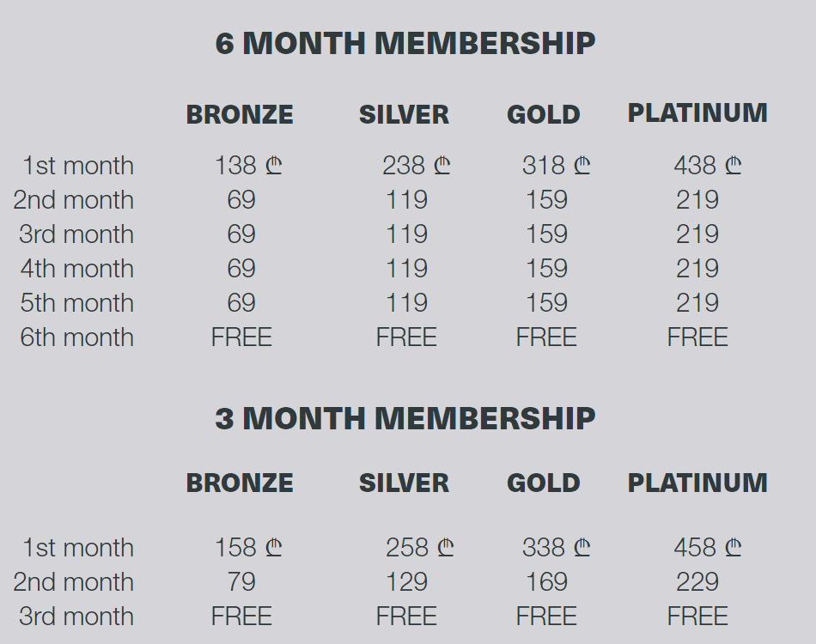Viewport: 816px width, 644px height.
Task: Click the lari currency icon beside 138
Action: tap(274, 166)
